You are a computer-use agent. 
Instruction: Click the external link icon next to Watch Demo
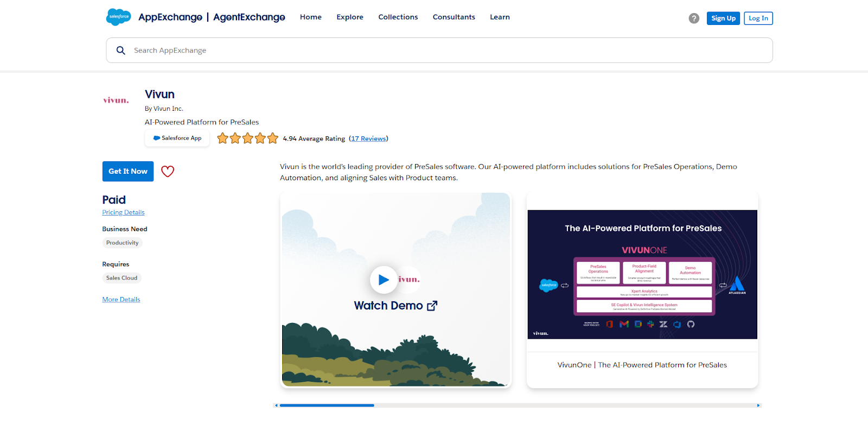(432, 306)
